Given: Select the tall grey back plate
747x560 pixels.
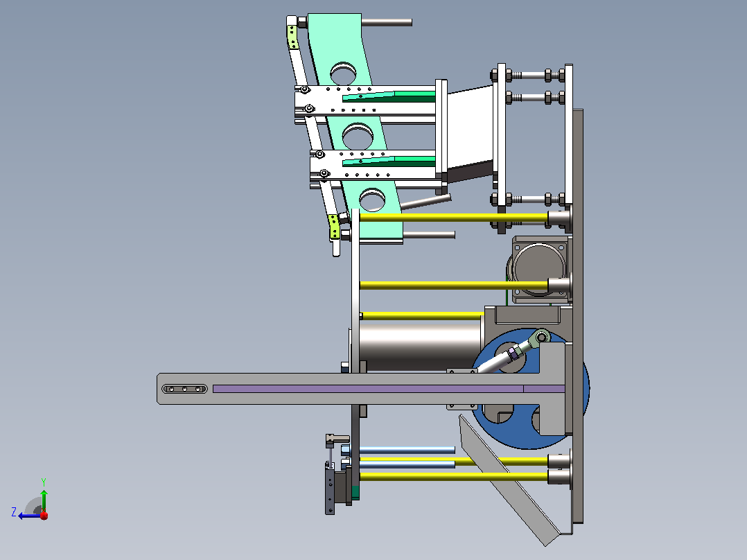Looking at the screenshot, I should (x=577, y=315).
